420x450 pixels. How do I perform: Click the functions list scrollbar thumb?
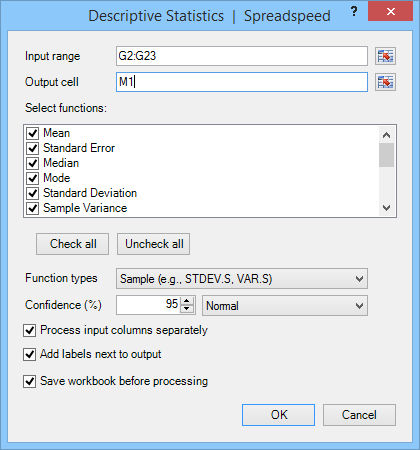click(x=387, y=155)
